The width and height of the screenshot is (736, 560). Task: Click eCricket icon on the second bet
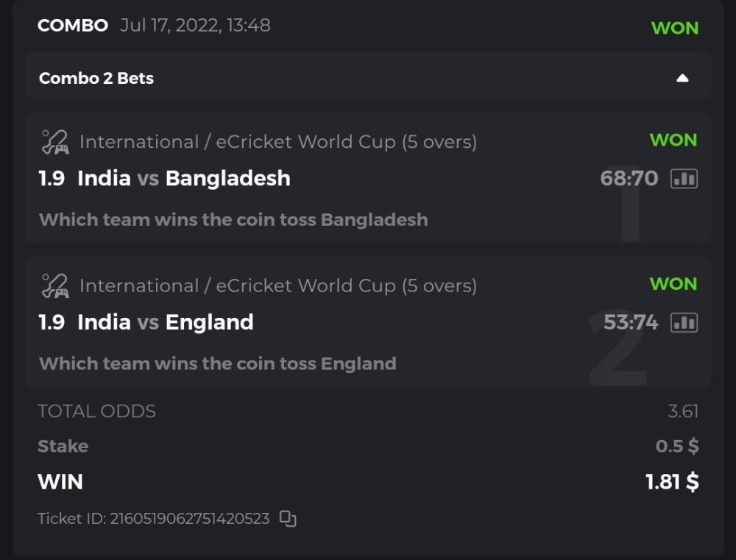pyautogui.click(x=54, y=286)
